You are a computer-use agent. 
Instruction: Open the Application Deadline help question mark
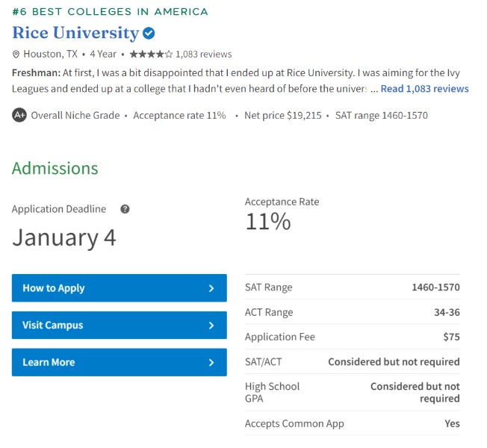point(125,209)
